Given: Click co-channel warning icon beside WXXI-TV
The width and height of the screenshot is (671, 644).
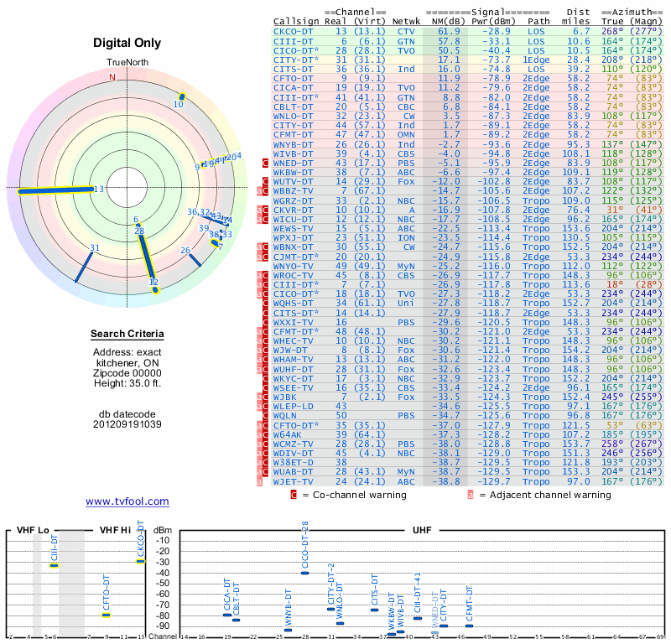Looking at the screenshot, I should pos(265,321).
